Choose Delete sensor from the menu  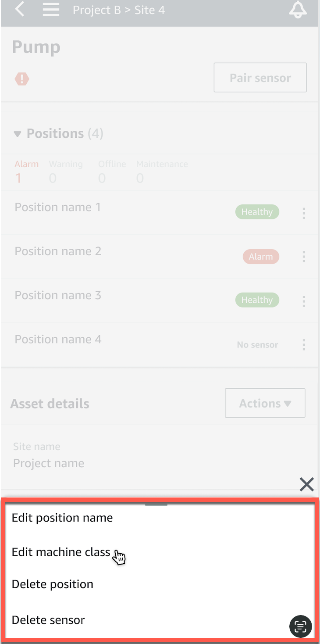click(x=48, y=620)
